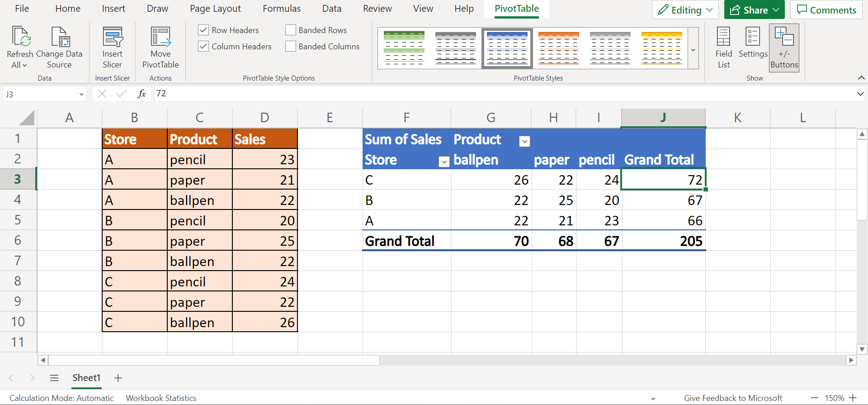The image size is (868, 405).
Task: Click the insert function fx icon
Action: [142, 94]
